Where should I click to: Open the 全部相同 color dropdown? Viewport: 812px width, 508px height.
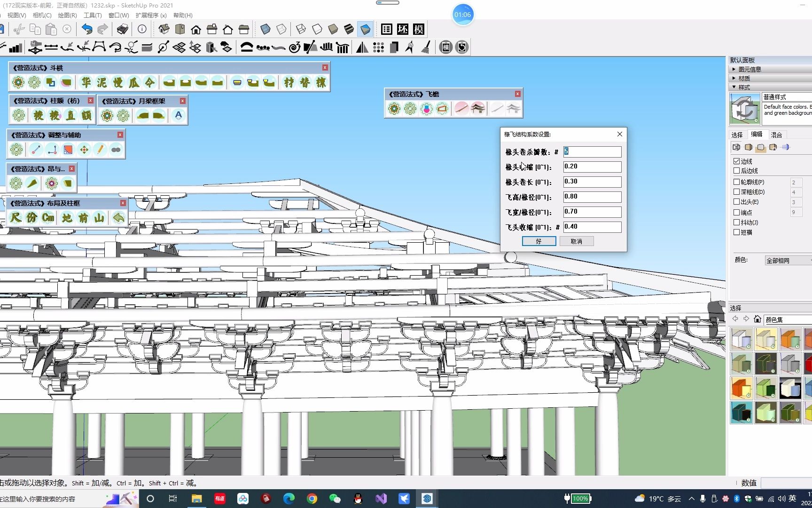click(x=788, y=260)
